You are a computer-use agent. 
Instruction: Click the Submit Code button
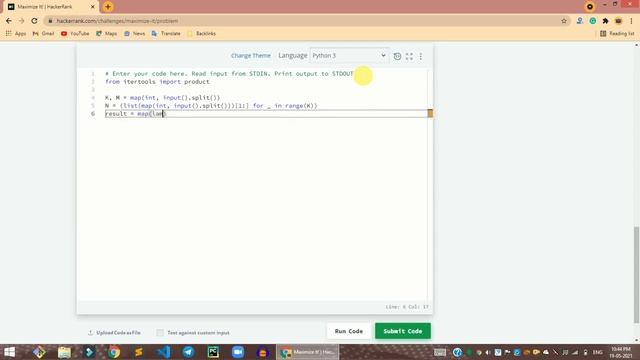coord(403,331)
